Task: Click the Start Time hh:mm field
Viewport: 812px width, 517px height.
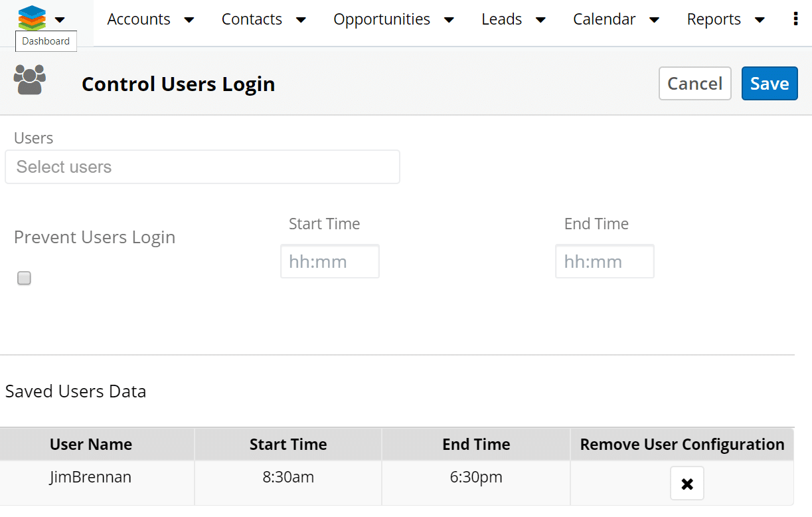Action: 329,261
